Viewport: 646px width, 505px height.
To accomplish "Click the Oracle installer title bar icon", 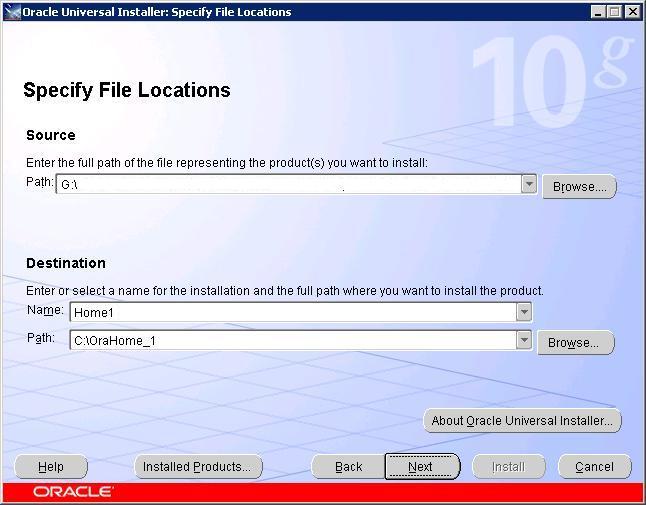I will click(12, 12).
